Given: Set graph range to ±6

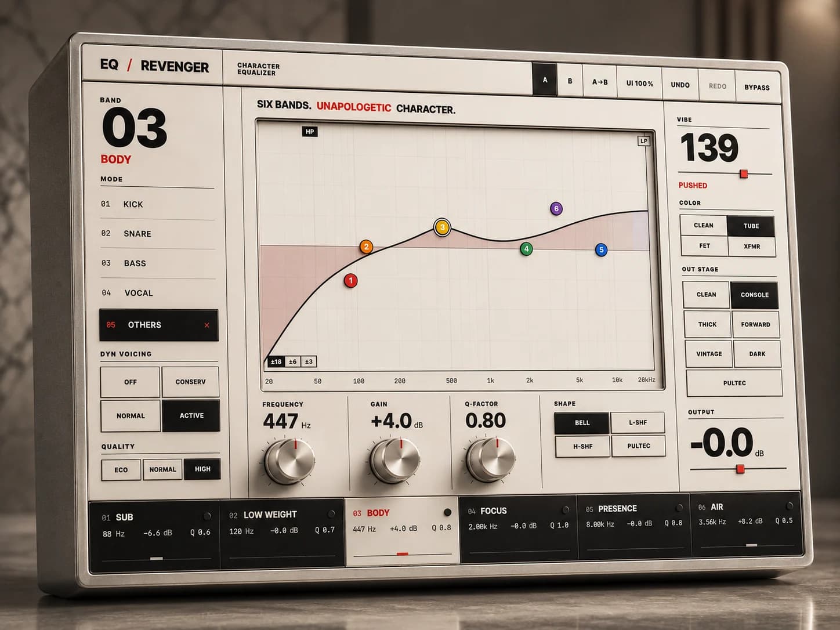Looking at the screenshot, I should pyautogui.click(x=293, y=361).
